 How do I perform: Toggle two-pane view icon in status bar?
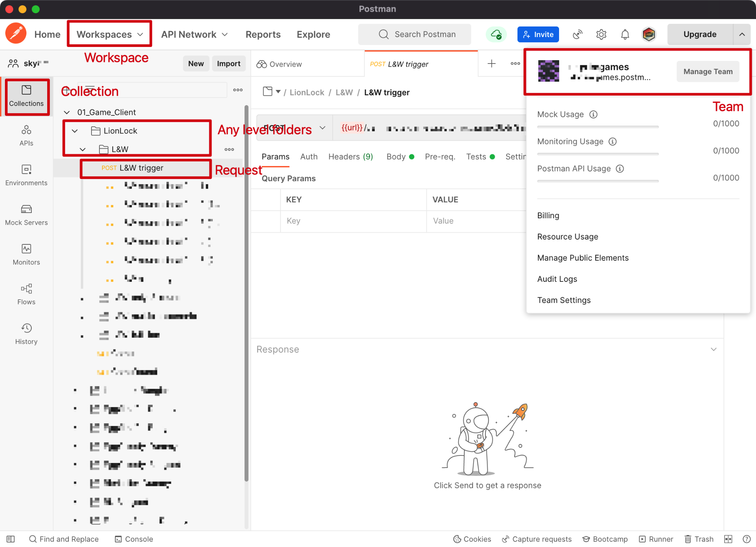(728, 539)
